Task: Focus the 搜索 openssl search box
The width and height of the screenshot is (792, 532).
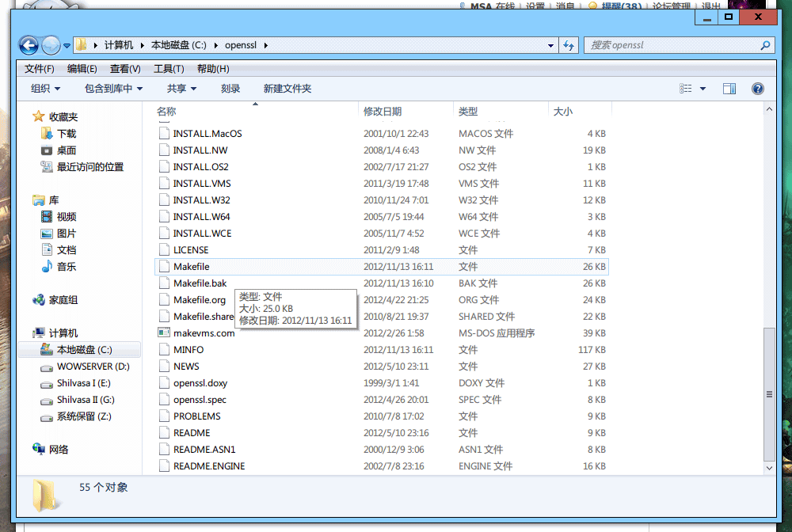Action: coord(680,45)
